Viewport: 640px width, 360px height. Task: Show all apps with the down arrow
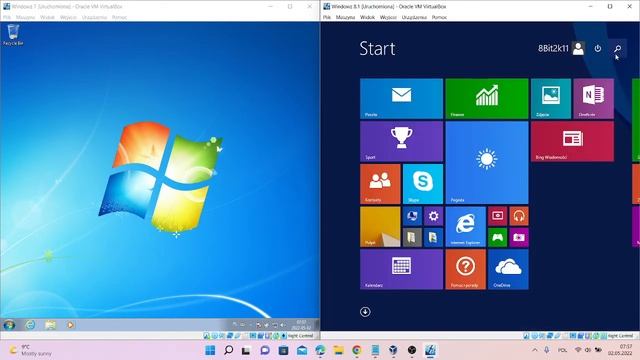click(x=365, y=312)
